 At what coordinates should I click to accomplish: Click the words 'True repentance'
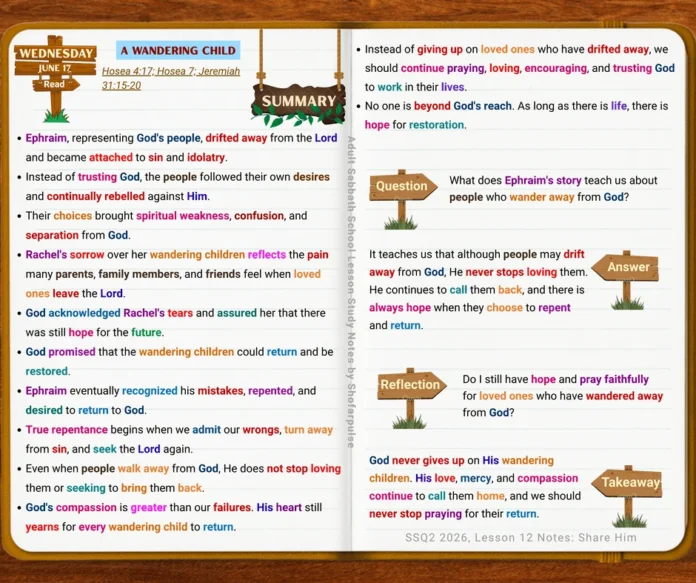[67, 430]
